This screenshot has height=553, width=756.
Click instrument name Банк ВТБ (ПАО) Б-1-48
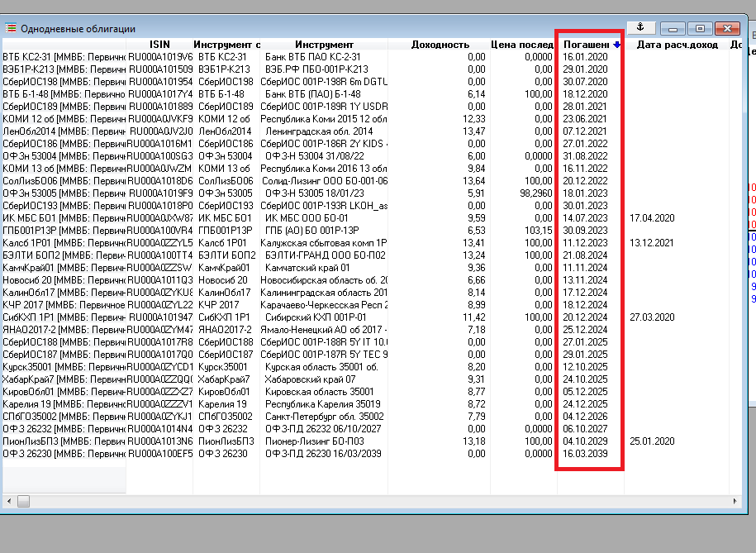(313, 94)
